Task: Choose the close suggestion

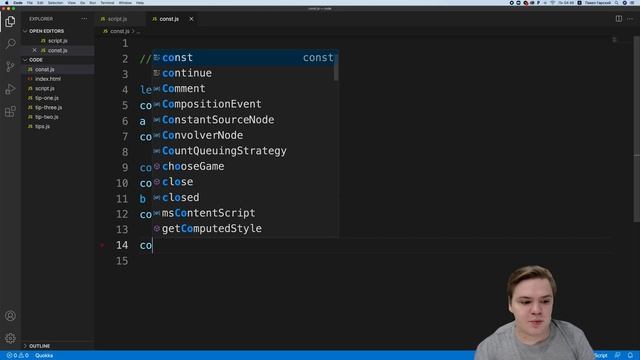Action: [243, 182]
